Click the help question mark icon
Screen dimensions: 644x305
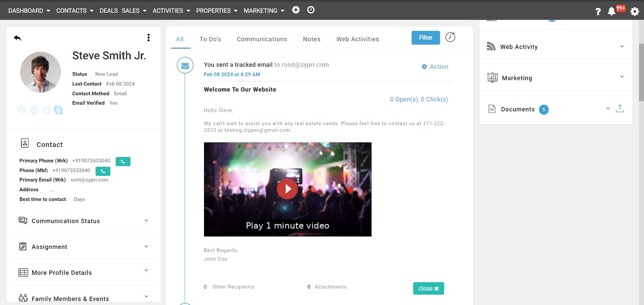pos(598,11)
